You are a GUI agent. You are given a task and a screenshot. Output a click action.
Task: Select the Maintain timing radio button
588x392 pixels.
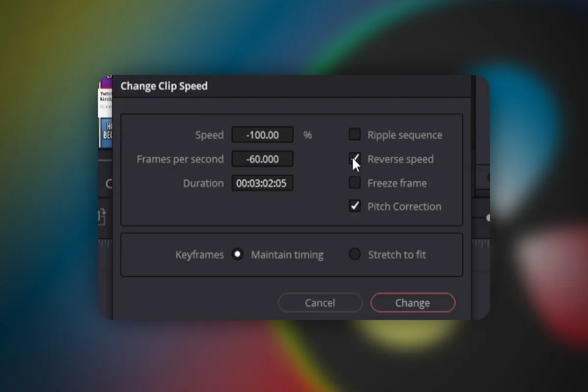pyautogui.click(x=238, y=254)
